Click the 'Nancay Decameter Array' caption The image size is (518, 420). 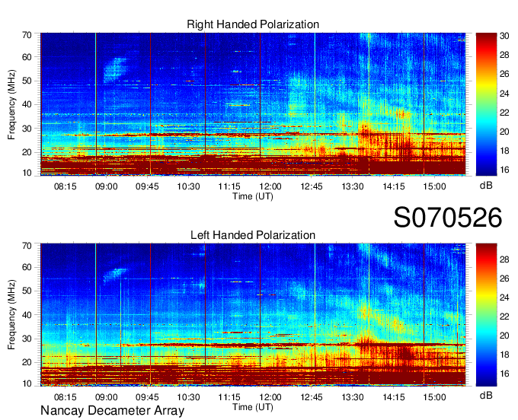112,411
